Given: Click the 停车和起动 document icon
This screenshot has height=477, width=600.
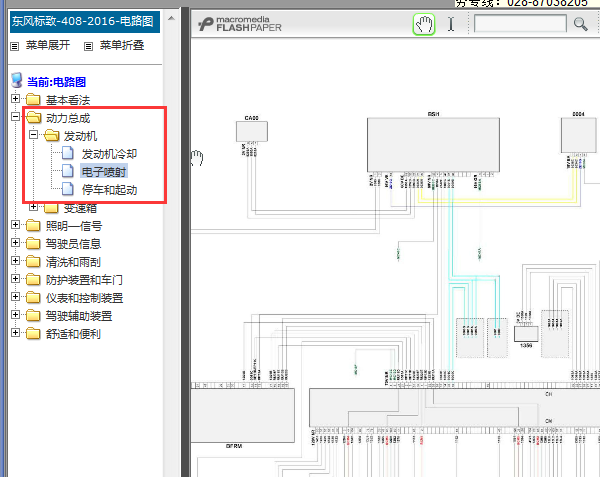Looking at the screenshot, I should (x=67, y=189).
